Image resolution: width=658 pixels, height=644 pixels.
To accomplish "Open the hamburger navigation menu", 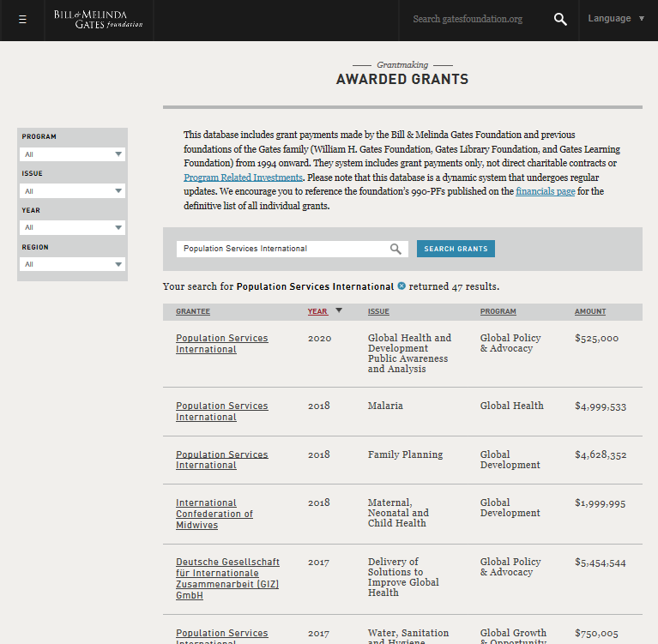I will click(x=22, y=20).
